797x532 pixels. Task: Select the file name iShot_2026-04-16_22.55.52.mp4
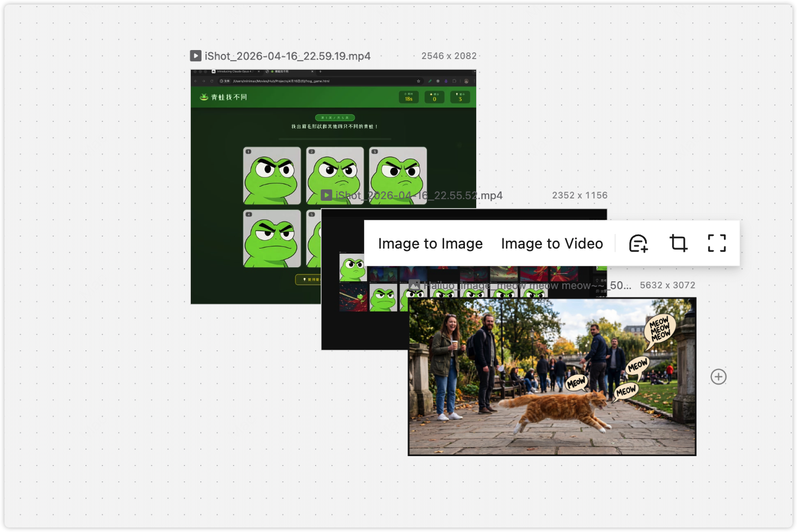[x=419, y=195]
